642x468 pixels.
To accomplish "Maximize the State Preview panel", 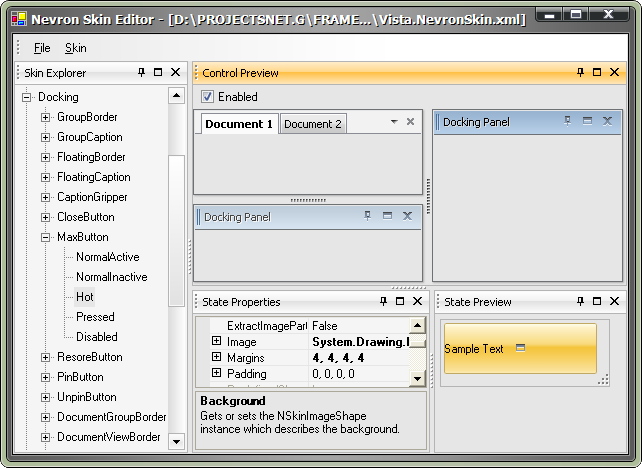I will [597, 301].
